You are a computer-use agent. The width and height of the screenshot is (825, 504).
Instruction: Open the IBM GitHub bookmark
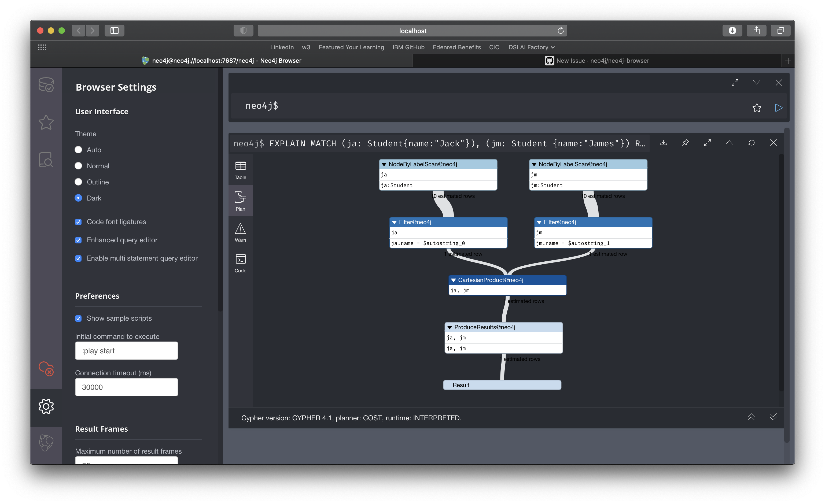pos(408,47)
